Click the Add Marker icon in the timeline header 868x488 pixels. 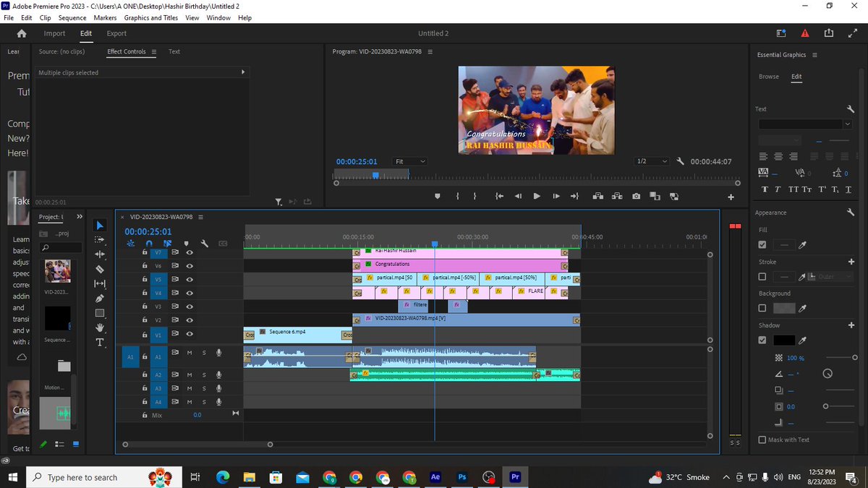coord(186,244)
